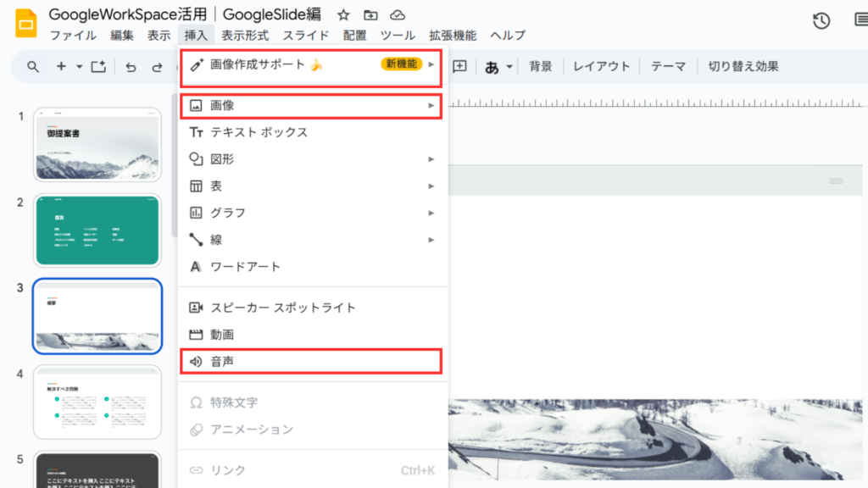Click the cloud save status icon
Viewport: 868px width, 488px height.
pyautogui.click(x=397, y=15)
